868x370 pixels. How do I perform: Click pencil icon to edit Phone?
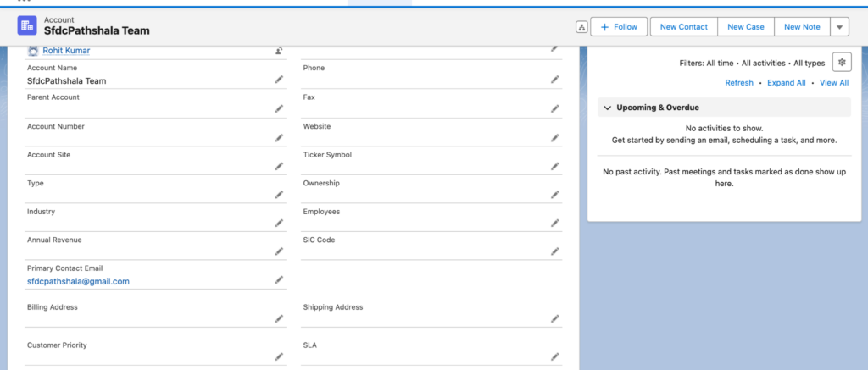[554, 80]
